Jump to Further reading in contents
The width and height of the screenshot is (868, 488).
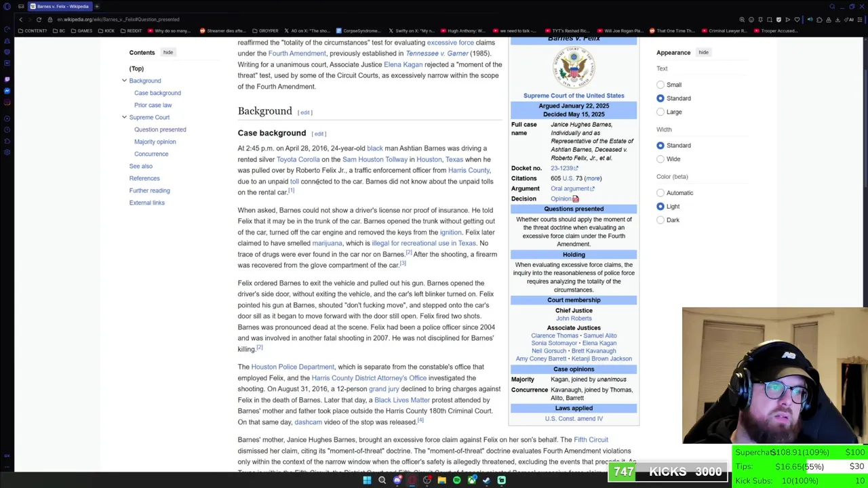(150, 190)
